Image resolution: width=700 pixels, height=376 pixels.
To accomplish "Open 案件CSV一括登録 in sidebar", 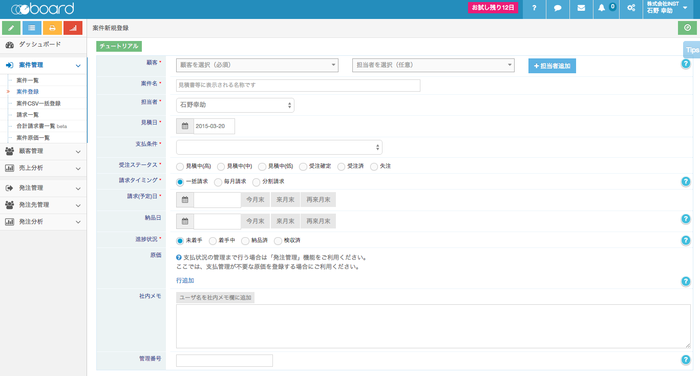I will pyautogui.click(x=38, y=103).
